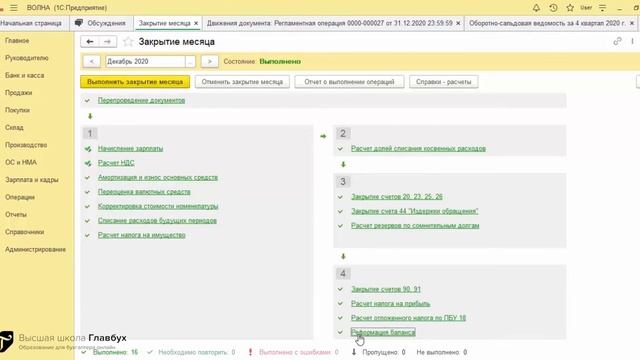Open Закрытие счетов 90, 91 link

click(386, 289)
